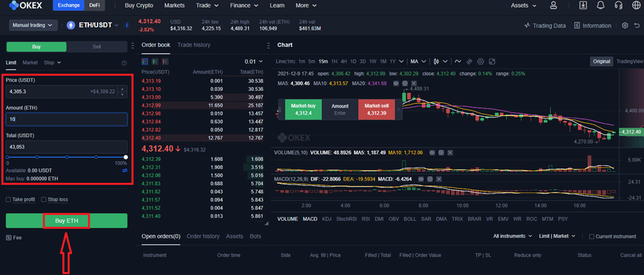The height and width of the screenshot is (275, 644).
Task: Open VOLUME indicator settings icon
Action: pos(441,153)
